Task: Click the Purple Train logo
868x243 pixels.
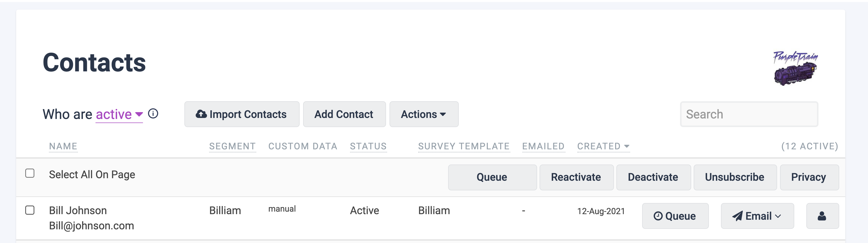Action: click(x=795, y=68)
